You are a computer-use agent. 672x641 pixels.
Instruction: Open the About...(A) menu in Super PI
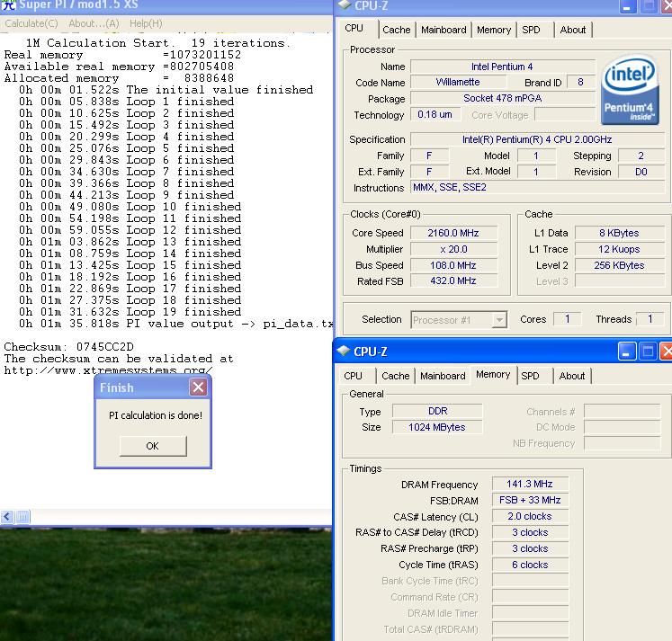tap(94, 23)
